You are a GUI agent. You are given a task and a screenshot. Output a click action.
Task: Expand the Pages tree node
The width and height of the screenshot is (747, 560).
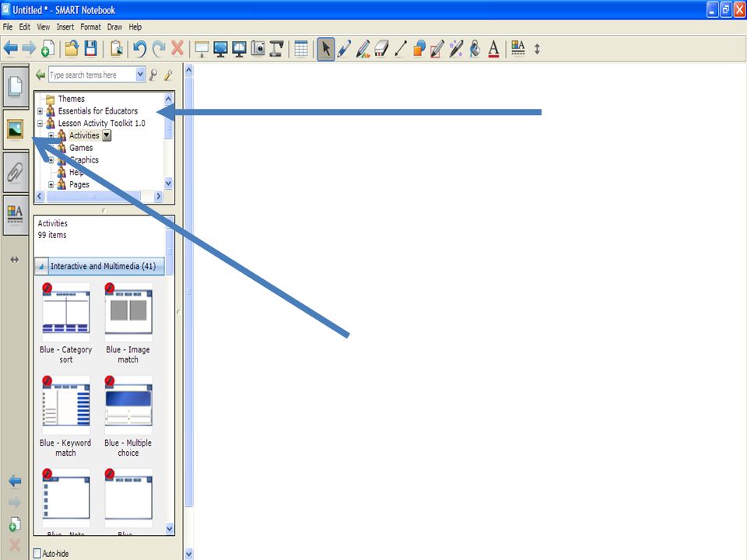[x=51, y=185]
